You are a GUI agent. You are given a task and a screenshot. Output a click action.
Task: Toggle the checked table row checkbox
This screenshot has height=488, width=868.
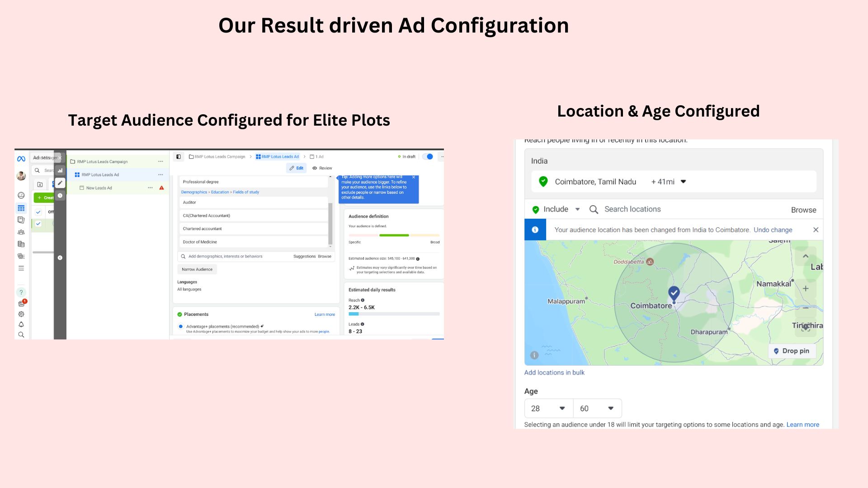[x=38, y=224]
